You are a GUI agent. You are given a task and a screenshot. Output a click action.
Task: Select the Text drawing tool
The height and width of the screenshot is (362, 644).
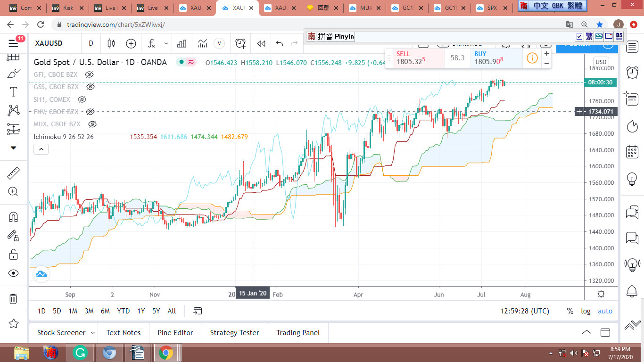13,91
